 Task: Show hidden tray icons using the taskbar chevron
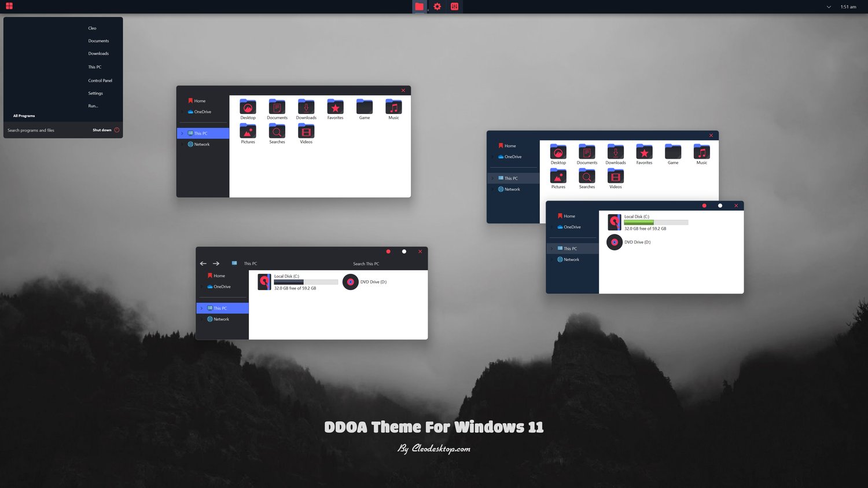click(829, 7)
